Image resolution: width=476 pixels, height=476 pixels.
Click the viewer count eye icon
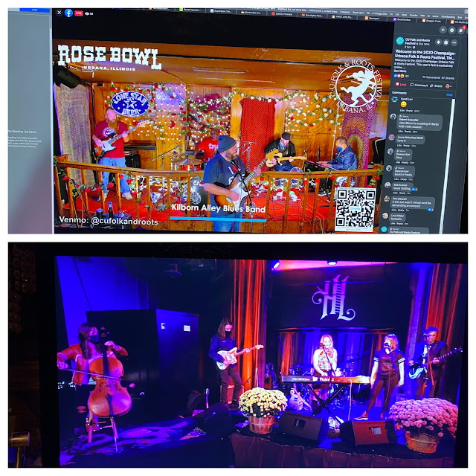pos(87,13)
